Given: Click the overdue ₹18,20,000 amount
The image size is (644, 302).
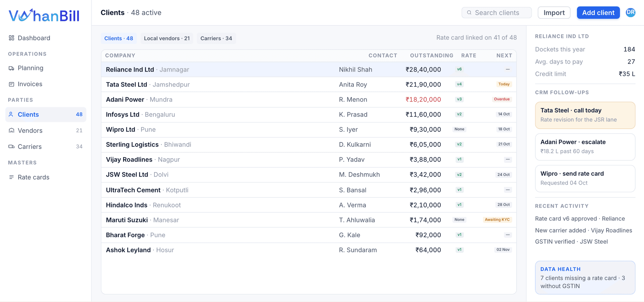Looking at the screenshot, I should (423, 100).
